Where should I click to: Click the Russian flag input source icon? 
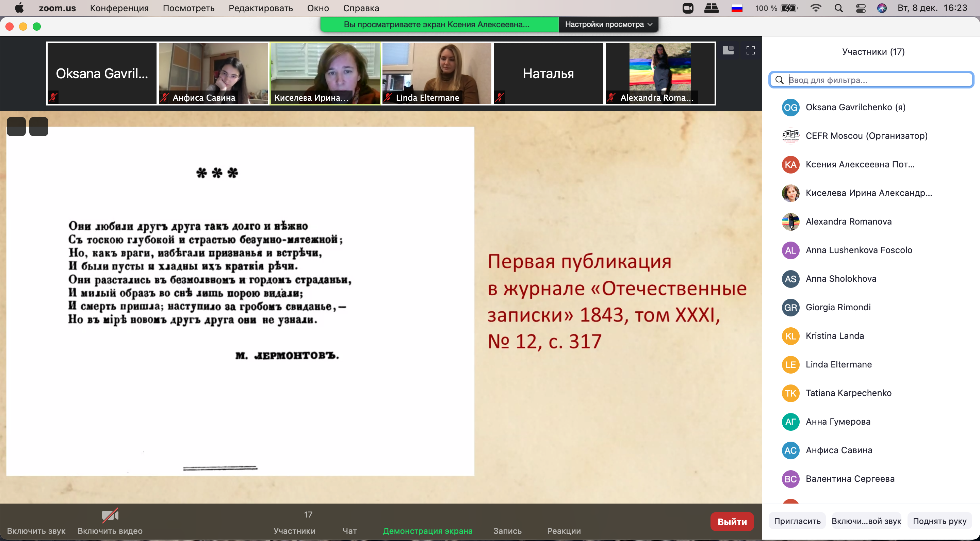(737, 8)
